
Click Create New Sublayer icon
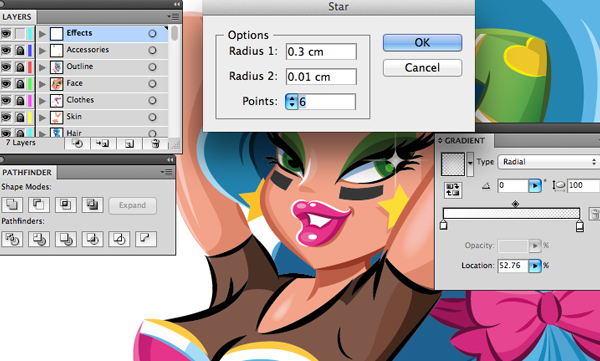click(x=103, y=144)
